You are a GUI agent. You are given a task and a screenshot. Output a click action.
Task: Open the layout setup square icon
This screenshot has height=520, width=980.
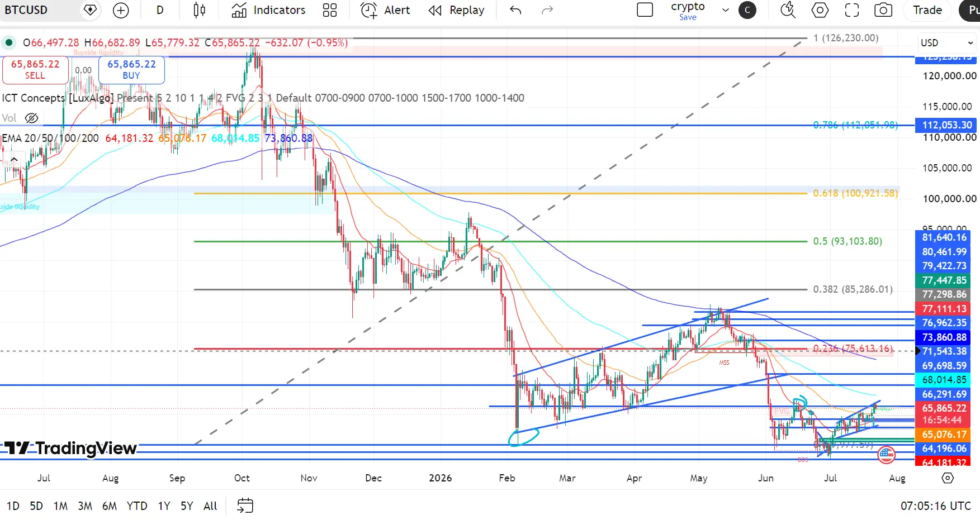[x=645, y=10]
